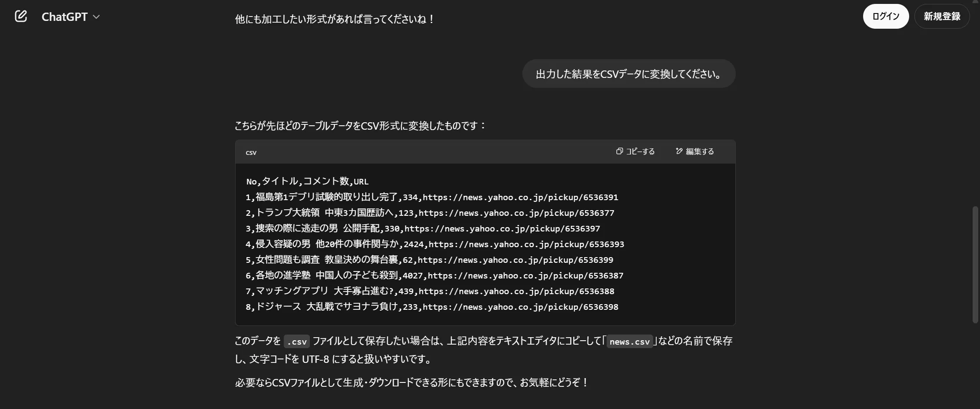Start a new chat with the compose icon
Image resolution: width=980 pixels, height=409 pixels.
[x=20, y=17]
